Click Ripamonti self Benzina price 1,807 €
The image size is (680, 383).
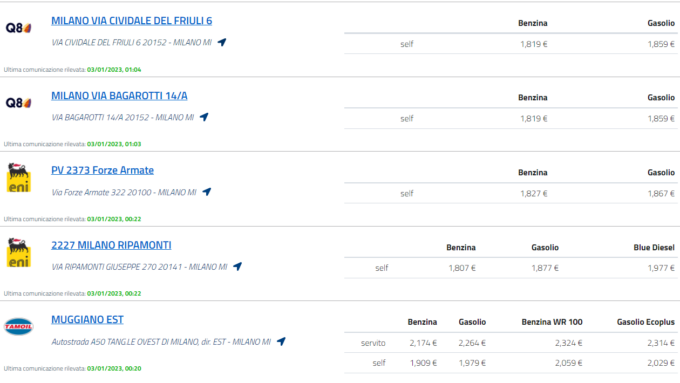tap(462, 268)
